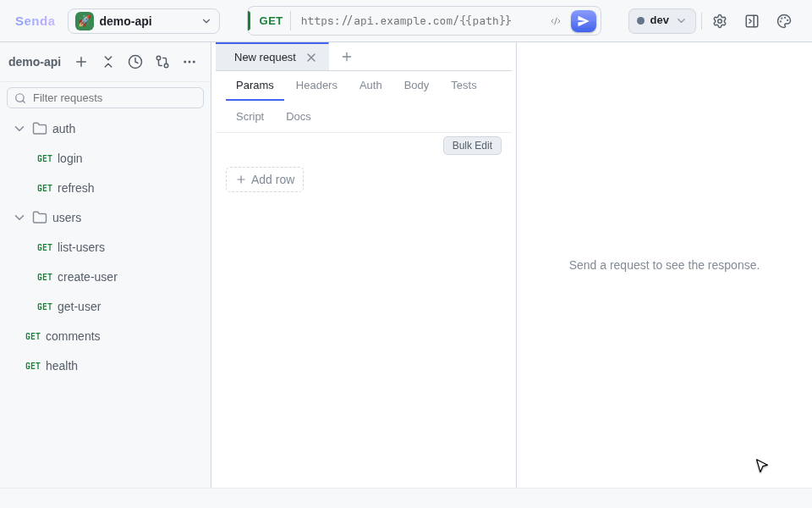Click the search magnifier in Filter requests

[20, 98]
